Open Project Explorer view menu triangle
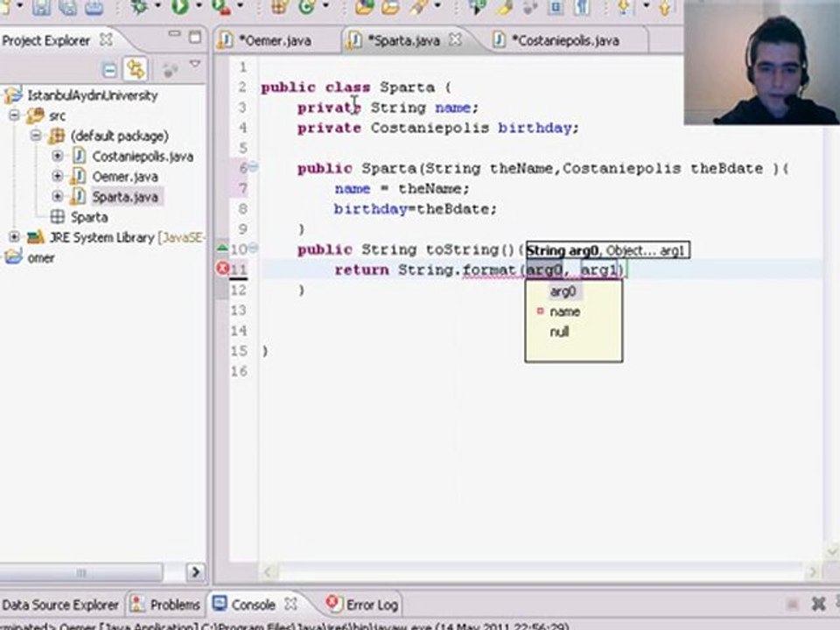 click(x=195, y=64)
